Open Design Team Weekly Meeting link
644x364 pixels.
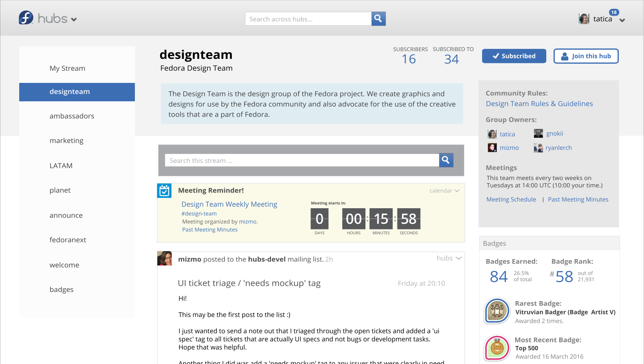229,204
